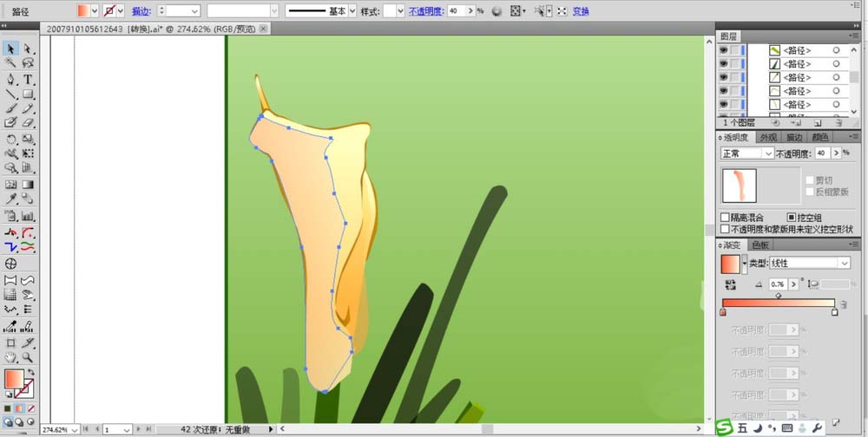
Task: Switch to the 颜色 tab
Action: [x=820, y=137]
